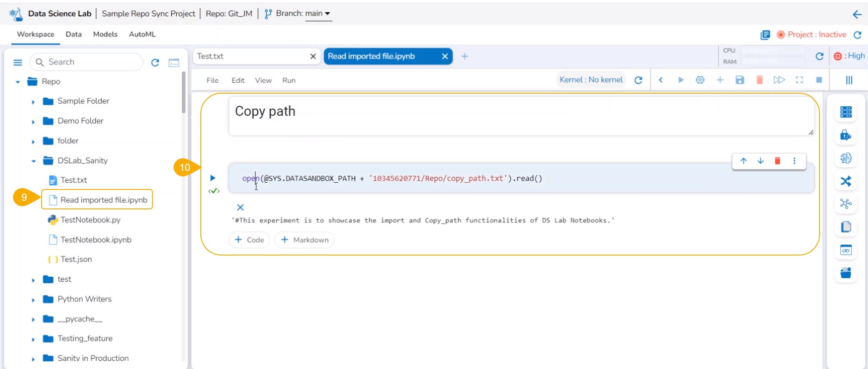Collapse the DSLab_Sanity folder
The image size is (868, 369).
[x=33, y=161]
